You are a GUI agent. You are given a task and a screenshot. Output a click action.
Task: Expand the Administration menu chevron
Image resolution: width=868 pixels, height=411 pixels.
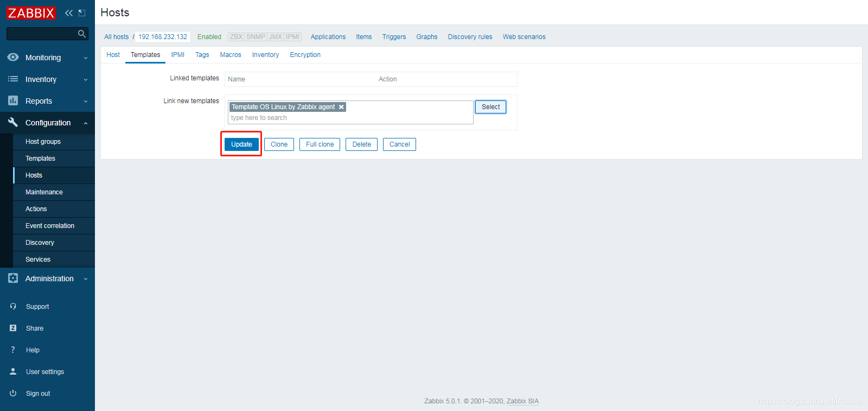point(86,279)
